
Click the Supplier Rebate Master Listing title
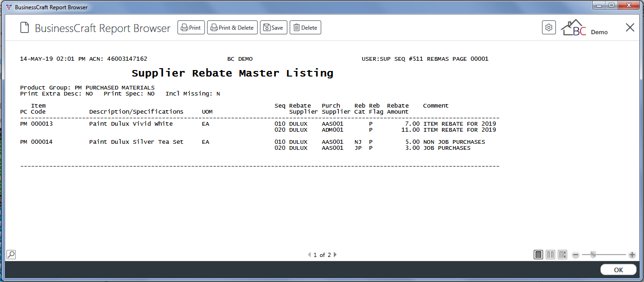(x=232, y=73)
